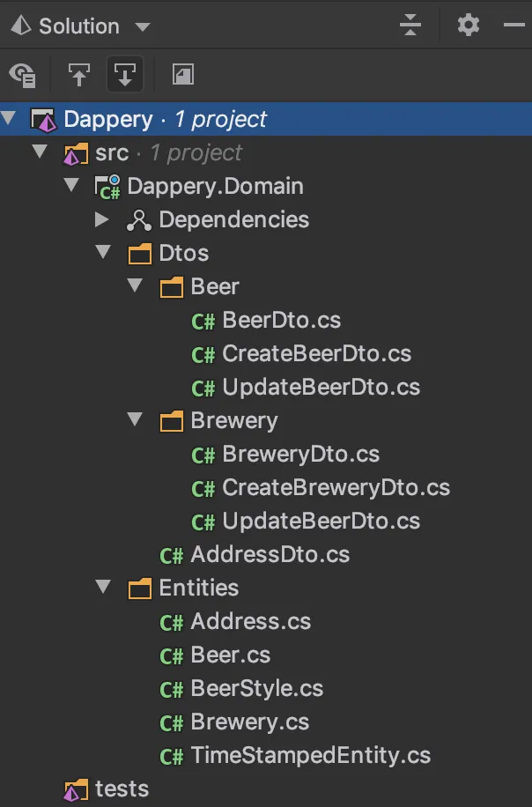532x807 pixels.
Task: Select the Dappery.Domain project label
Action: pyautogui.click(x=215, y=186)
